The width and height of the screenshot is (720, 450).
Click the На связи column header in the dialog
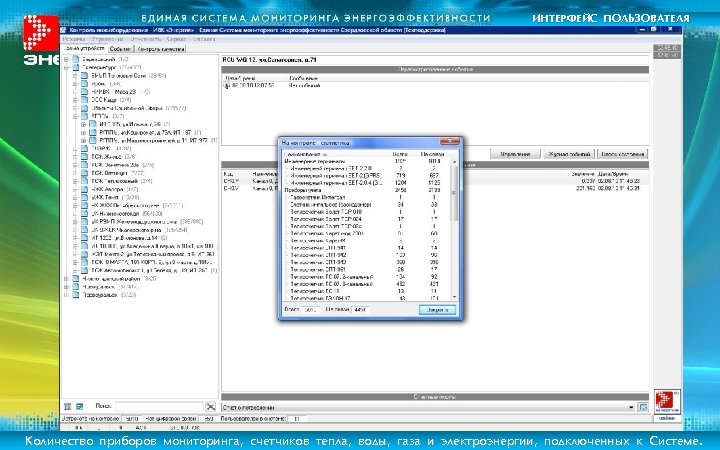[x=433, y=154]
